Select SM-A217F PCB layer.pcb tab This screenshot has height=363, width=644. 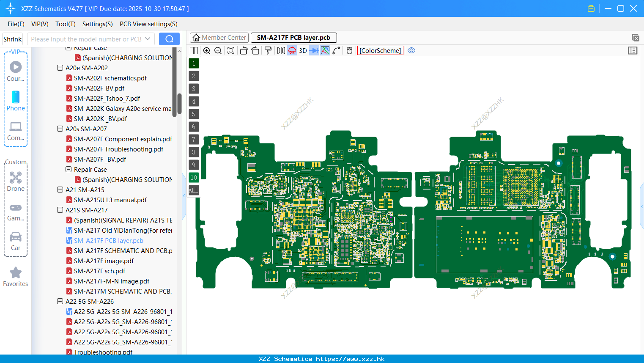click(294, 38)
